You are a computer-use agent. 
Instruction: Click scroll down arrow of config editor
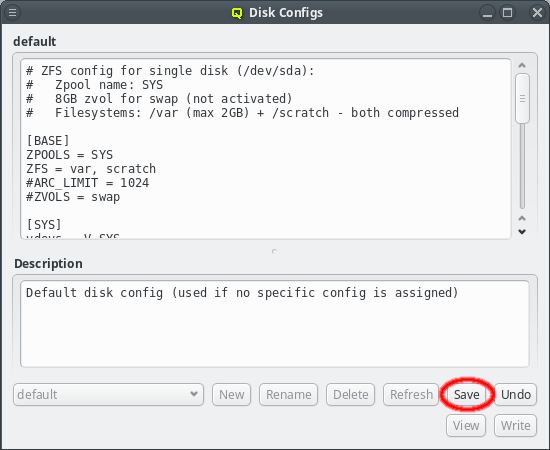[522, 232]
